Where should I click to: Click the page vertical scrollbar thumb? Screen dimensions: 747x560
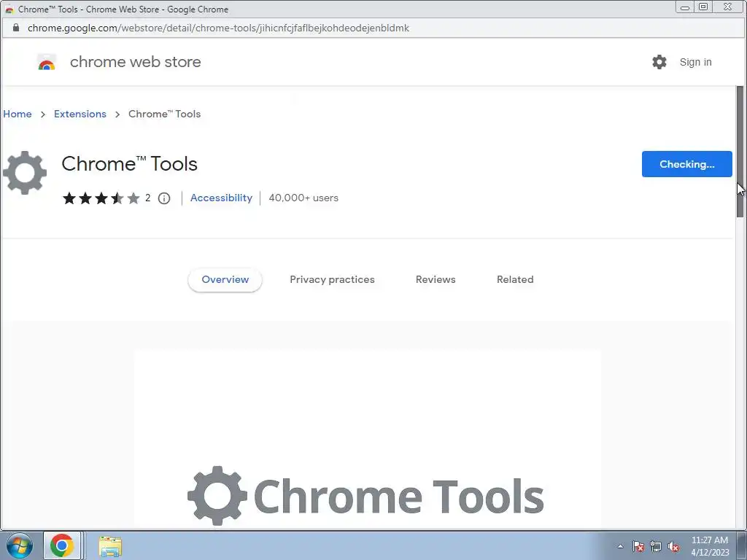click(x=740, y=152)
